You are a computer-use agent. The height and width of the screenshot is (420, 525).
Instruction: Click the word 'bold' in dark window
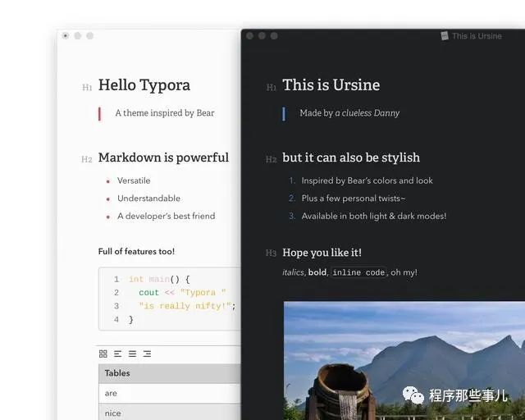point(317,272)
